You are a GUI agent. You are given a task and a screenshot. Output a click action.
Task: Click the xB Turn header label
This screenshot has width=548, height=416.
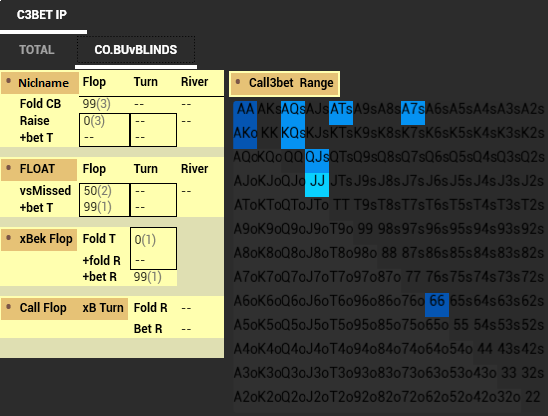click(103, 308)
